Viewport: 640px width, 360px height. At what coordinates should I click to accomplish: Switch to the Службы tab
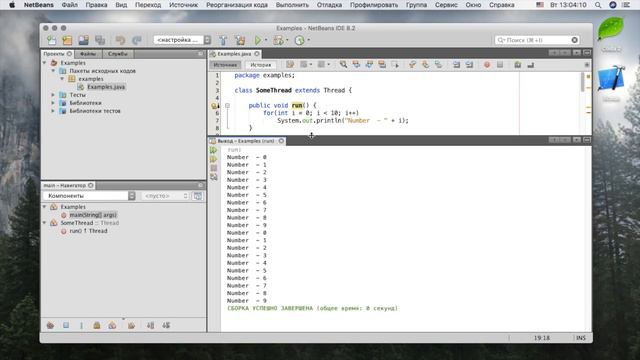click(118, 54)
